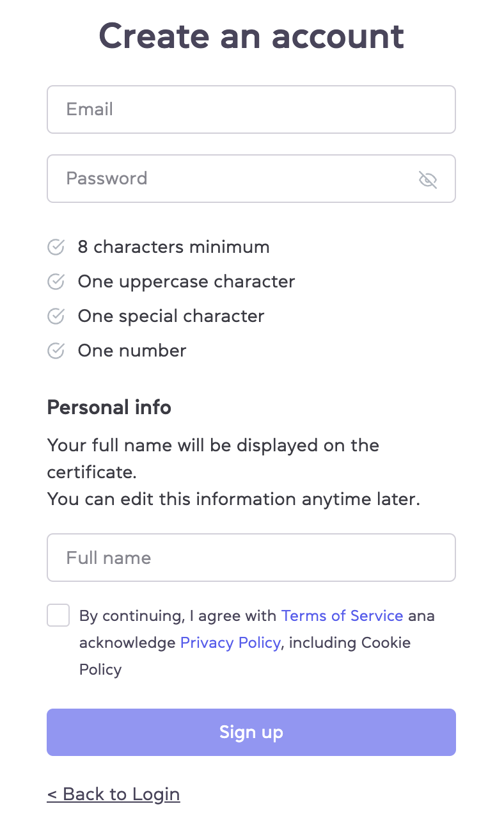Click the Create an account heading

click(x=251, y=36)
